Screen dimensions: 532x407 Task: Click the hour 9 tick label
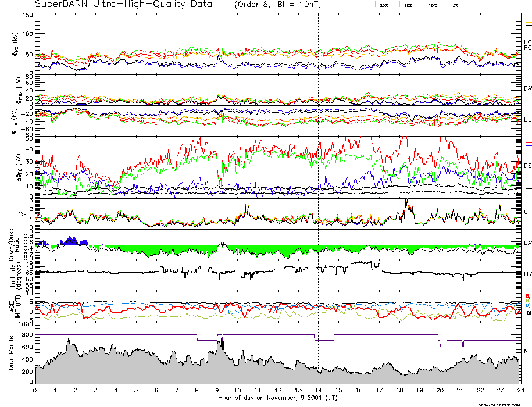tap(217, 390)
